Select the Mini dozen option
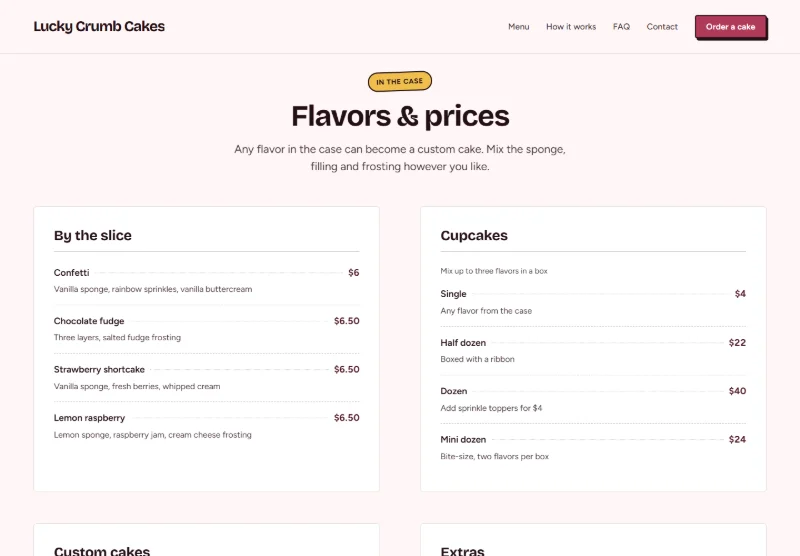The height and width of the screenshot is (556, 800). click(593, 447)
